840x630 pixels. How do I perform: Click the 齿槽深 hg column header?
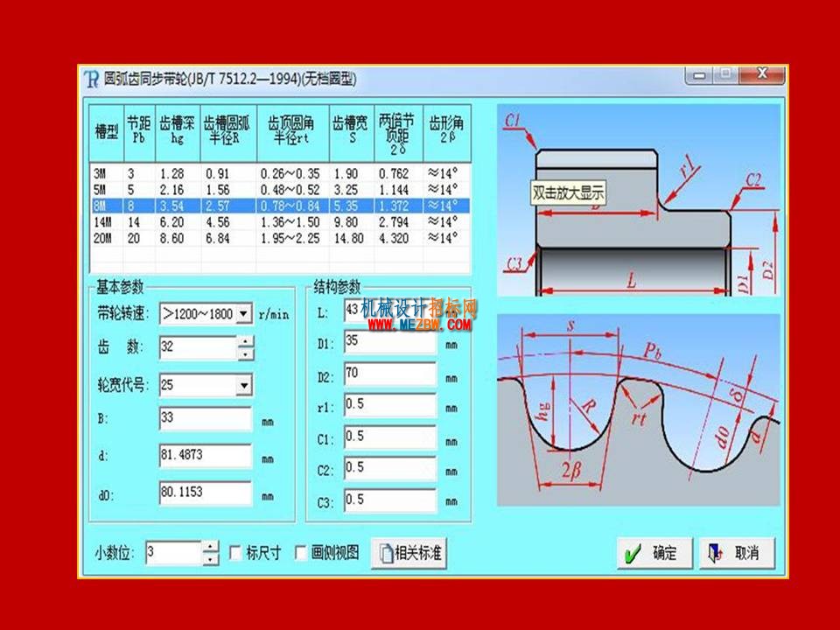pos(178,133)
